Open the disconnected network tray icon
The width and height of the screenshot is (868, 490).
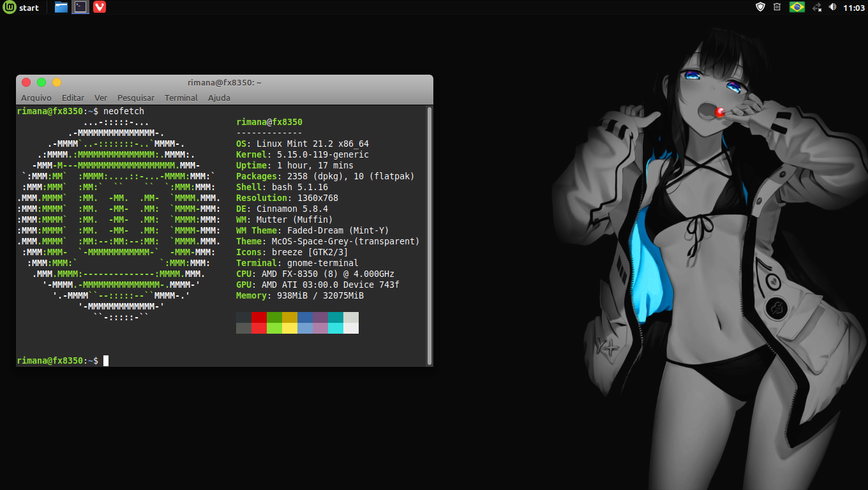[x=817, y=7]
